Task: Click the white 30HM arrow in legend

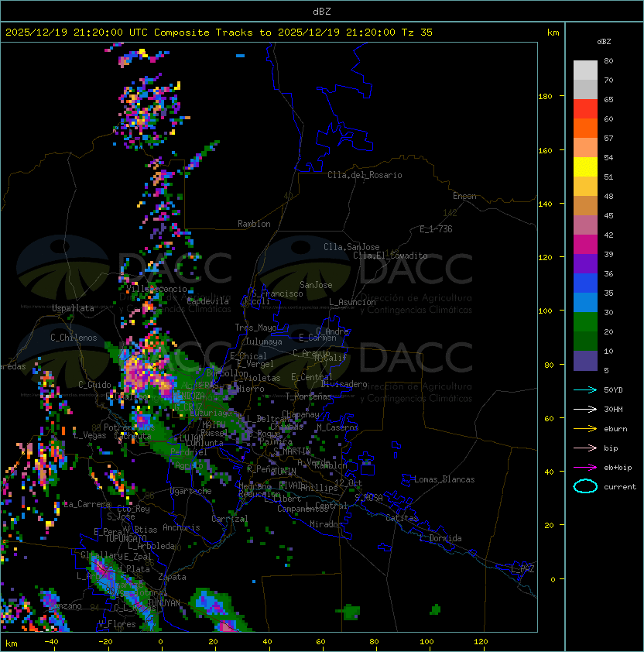Action: click(x=585, y=409)
